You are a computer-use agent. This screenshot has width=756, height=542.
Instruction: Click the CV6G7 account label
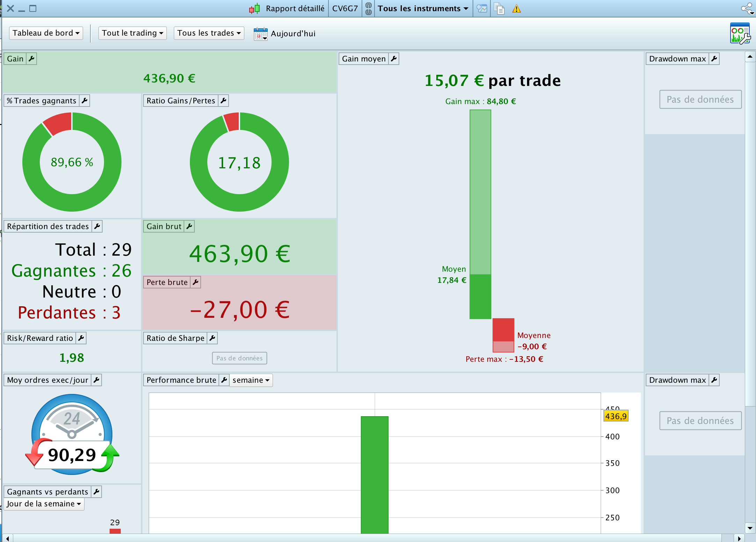344,9
